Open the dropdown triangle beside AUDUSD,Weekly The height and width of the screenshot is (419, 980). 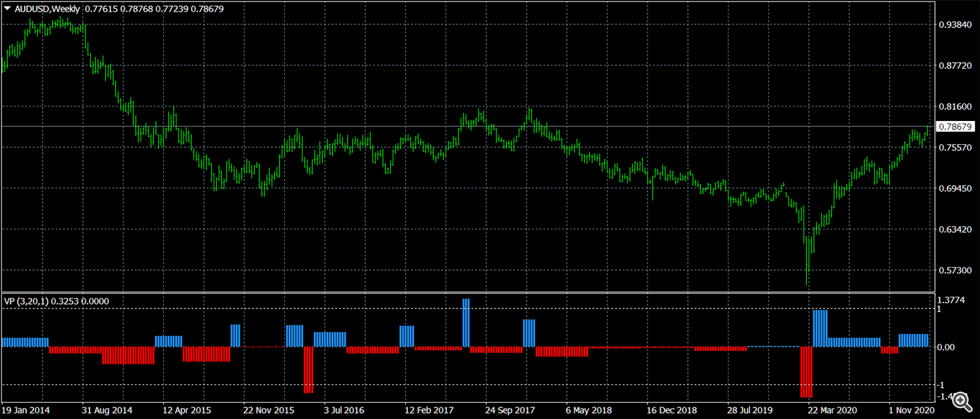pos(7,8)
